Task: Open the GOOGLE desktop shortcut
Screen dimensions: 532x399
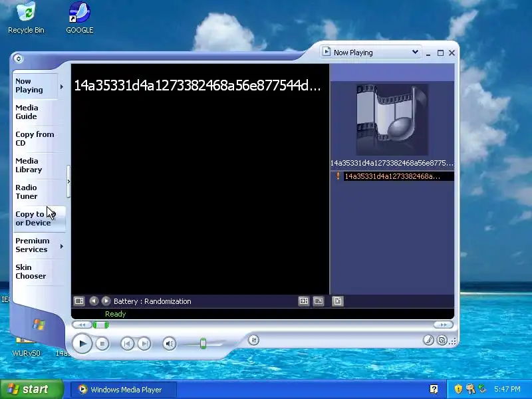Action: click(x=80, y=18)
